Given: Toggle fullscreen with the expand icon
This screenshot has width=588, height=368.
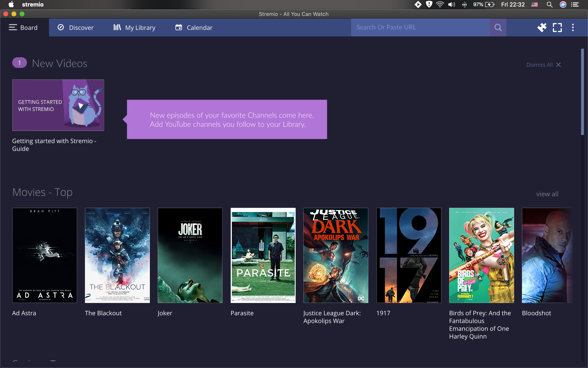Looking at the screenshot, I should (x=557, y=27).
